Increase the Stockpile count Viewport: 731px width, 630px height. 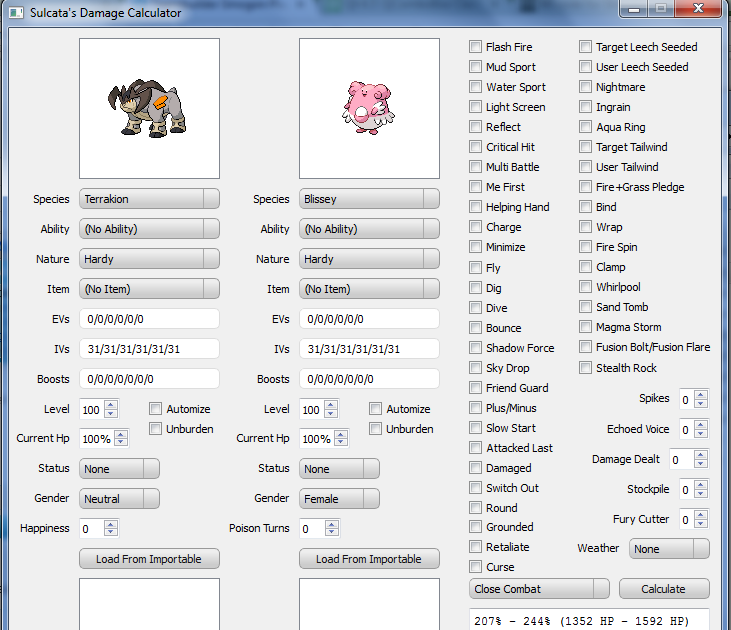click(701, 485)
